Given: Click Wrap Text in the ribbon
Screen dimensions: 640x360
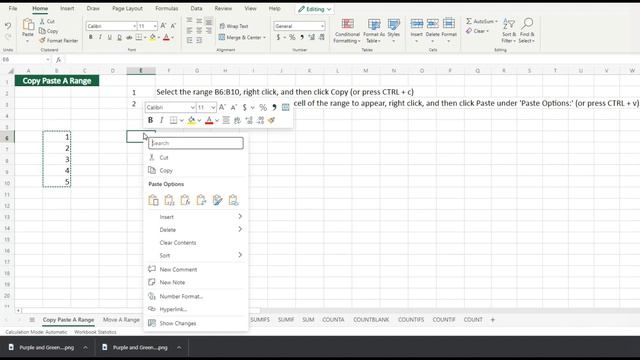Looking at the screenshot, I should pos(234,26).
